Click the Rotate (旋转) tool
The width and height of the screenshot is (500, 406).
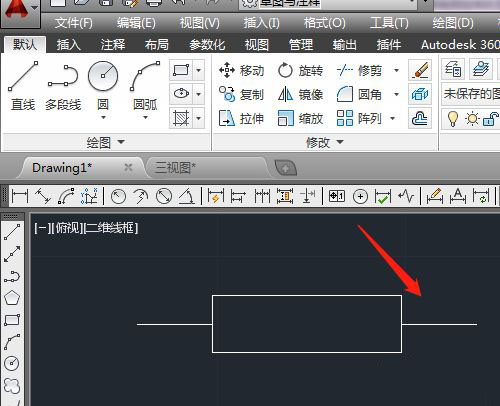tap(300, 71)
